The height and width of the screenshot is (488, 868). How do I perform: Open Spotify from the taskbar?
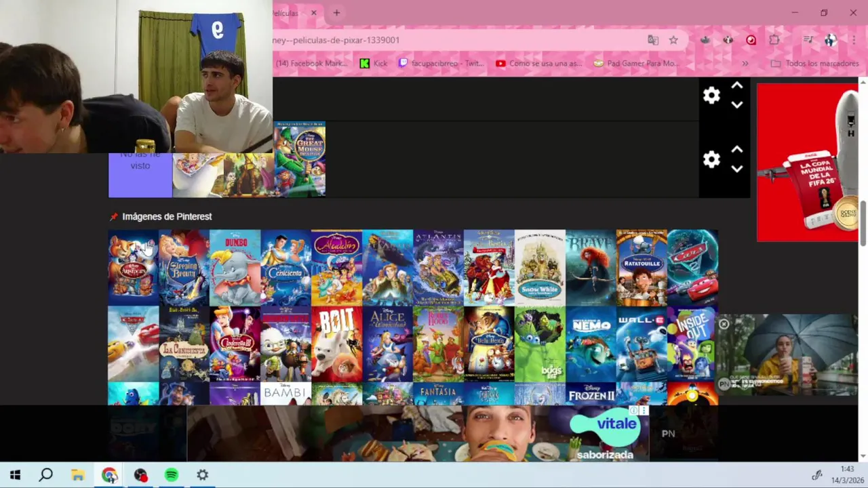pyautogui.click(x=172, y=475)
